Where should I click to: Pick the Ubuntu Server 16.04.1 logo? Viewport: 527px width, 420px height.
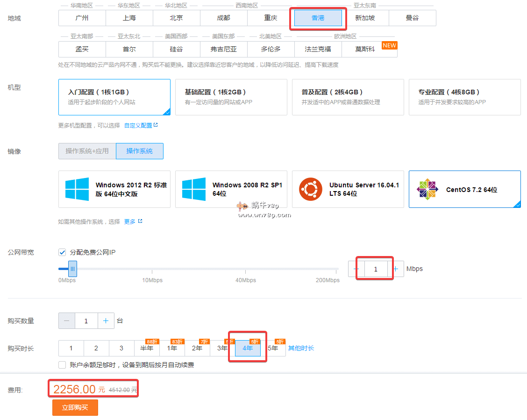pos(311,189)
